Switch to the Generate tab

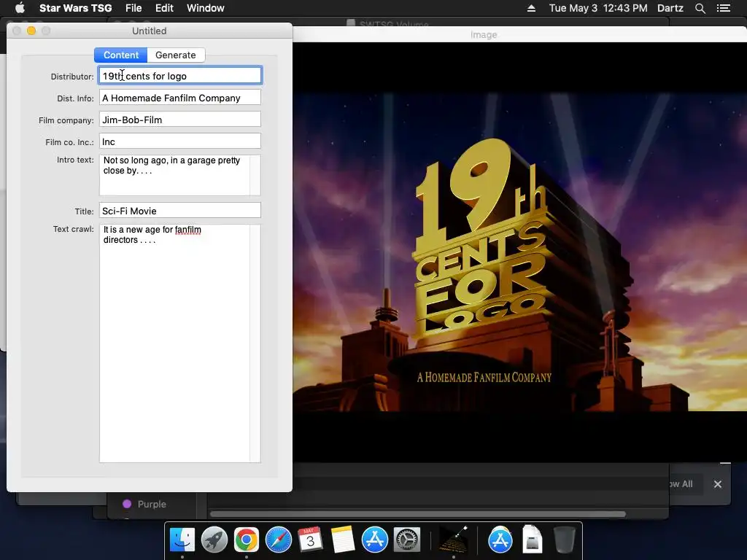pos(176,55)
